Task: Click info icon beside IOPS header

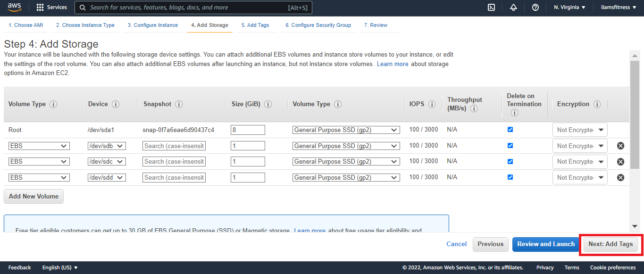Action: (432, 104)
